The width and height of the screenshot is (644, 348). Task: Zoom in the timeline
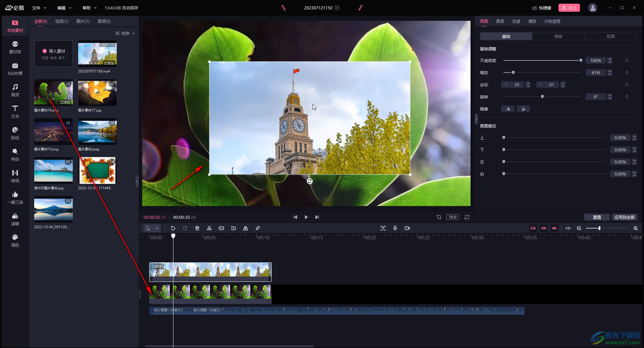(x=636, y=228)
